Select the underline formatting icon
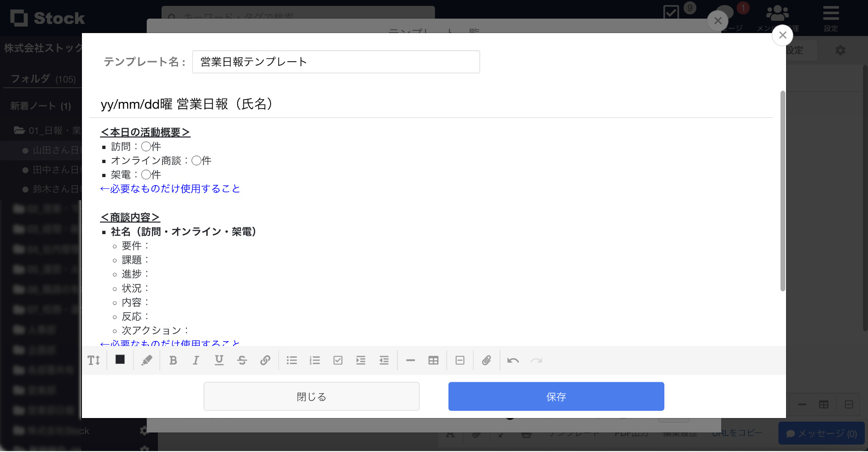Screen dimensions: 868x452 pos(219,360)
